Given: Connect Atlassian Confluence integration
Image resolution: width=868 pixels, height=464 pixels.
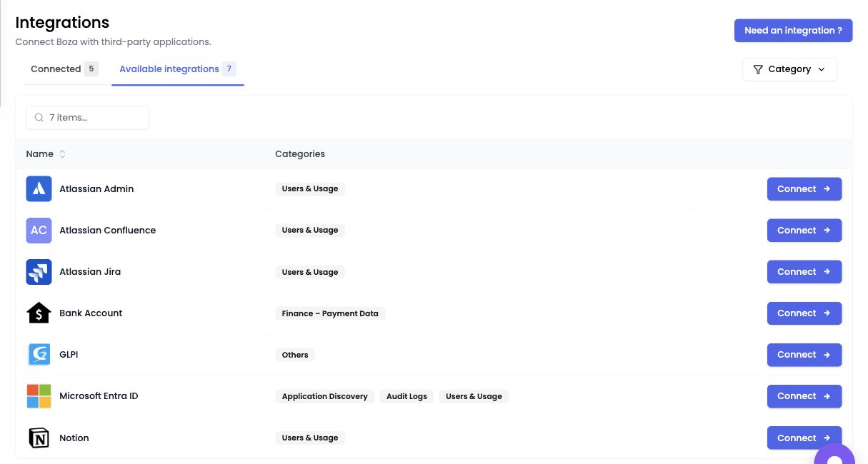Looking at the screenshot, I should click(x=804, y=231).
